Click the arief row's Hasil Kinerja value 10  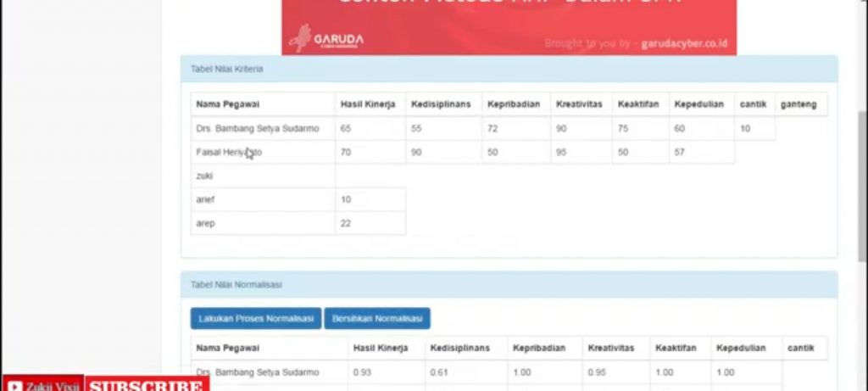pyautogui.click(x=346, y=200)
